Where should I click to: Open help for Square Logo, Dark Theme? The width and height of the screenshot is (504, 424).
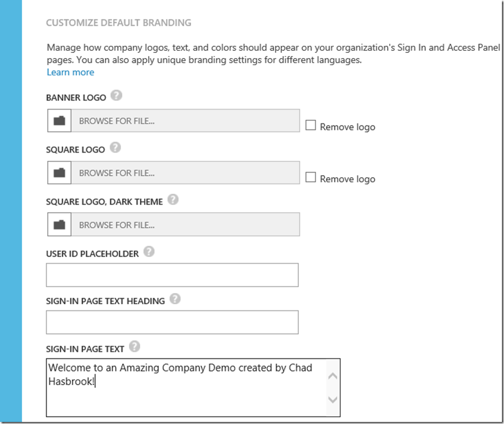(x=173, y=200)
